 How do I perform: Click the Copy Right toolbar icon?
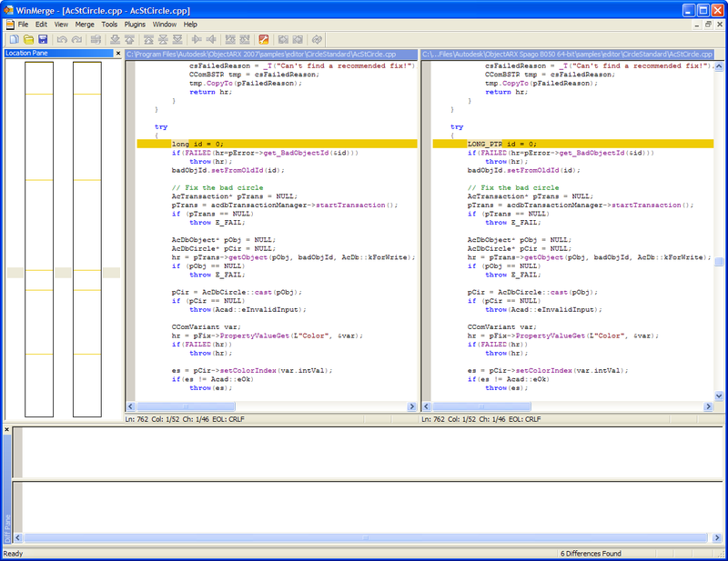tap(196, 40)
